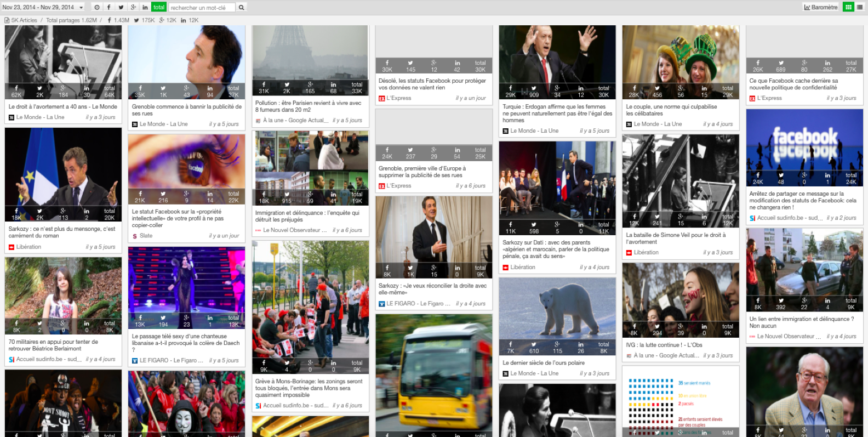Click the Le Figaro icon under 'Je veux réconcilier la droite'

[x=381, y=304]
